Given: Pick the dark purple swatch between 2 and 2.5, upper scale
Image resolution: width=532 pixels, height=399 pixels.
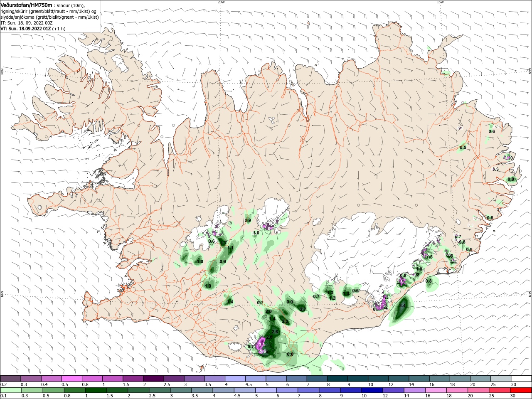Looking at the screenshot, I should [153, 379].
